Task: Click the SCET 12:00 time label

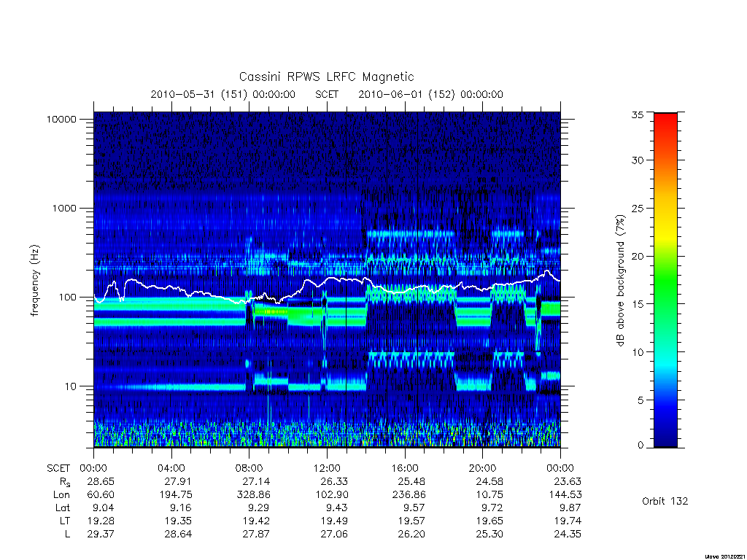Action: pyautogui.click(x=327, y=468)
